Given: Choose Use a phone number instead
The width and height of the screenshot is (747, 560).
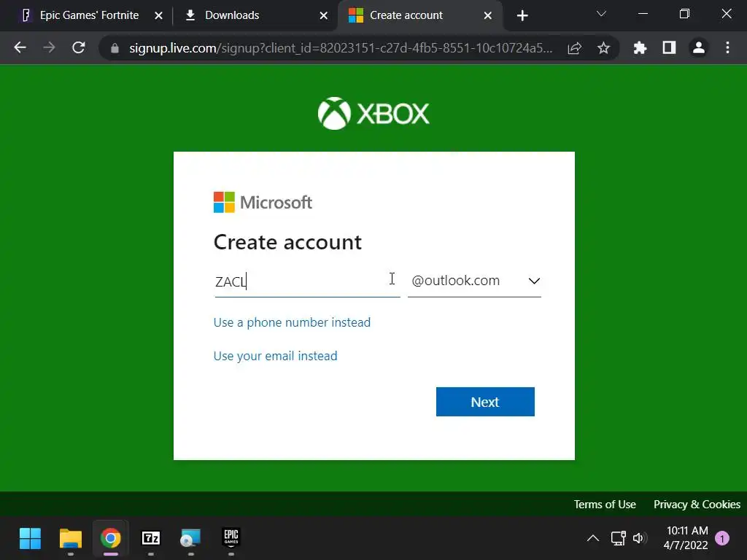Looking at the screenshot, I should pos(292,322).
